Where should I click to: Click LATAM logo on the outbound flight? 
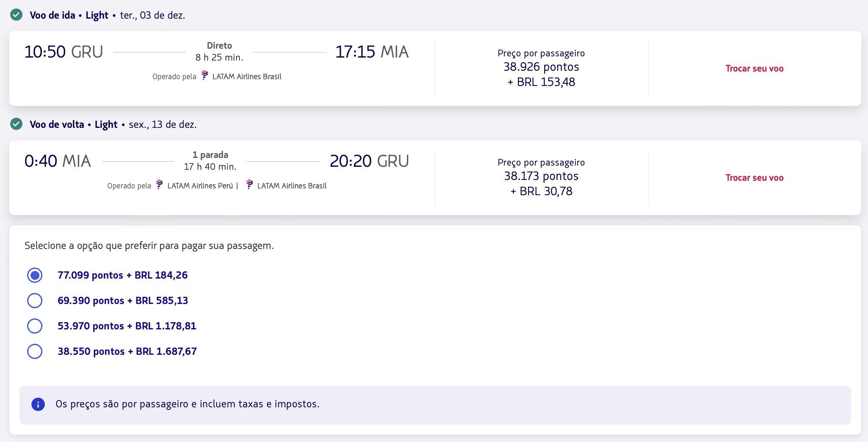pyautogui.click(x=205, y=76)
